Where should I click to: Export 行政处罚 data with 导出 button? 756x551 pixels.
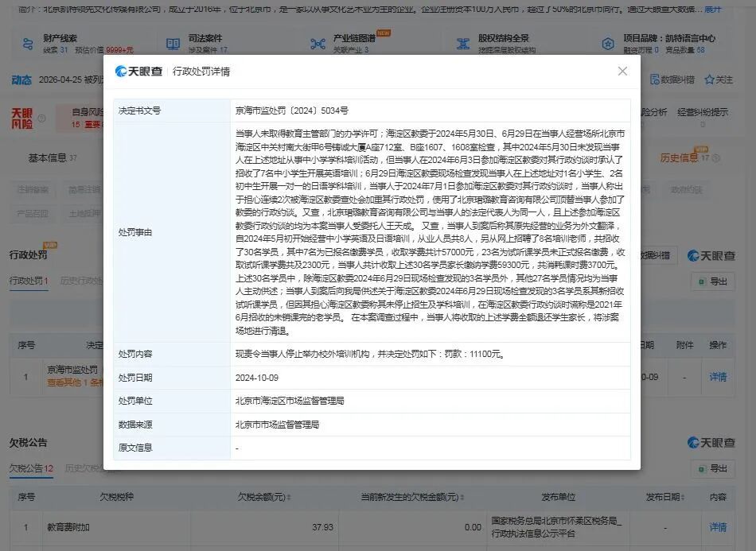(x=712, y=281)
